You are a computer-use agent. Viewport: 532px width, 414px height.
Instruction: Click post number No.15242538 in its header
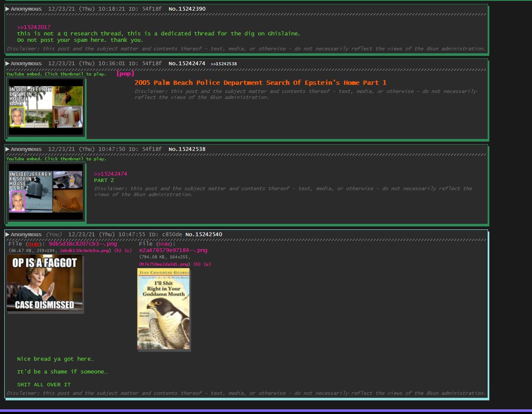point(187,149)
